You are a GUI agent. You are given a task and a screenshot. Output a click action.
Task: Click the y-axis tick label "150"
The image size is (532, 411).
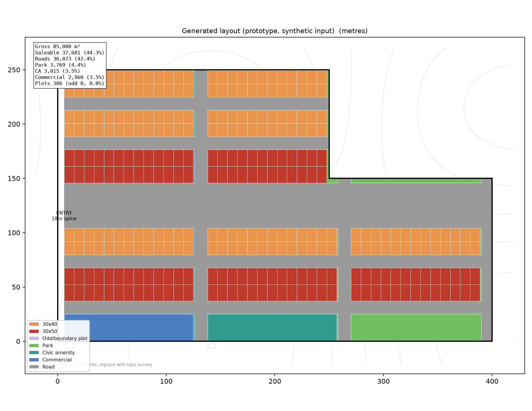(x=14, y=179)
